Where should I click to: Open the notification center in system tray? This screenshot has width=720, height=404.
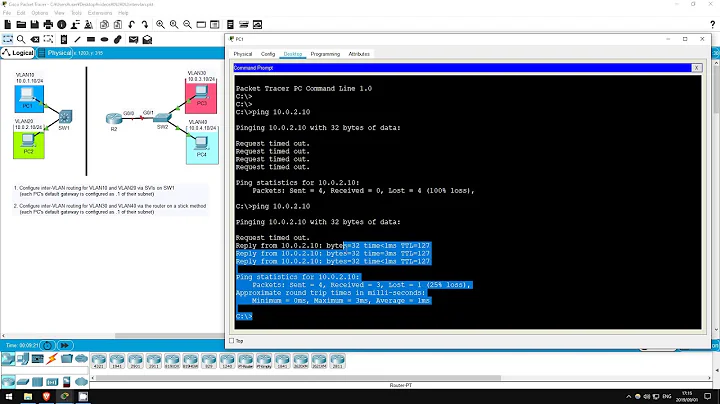tap(708, 396)
